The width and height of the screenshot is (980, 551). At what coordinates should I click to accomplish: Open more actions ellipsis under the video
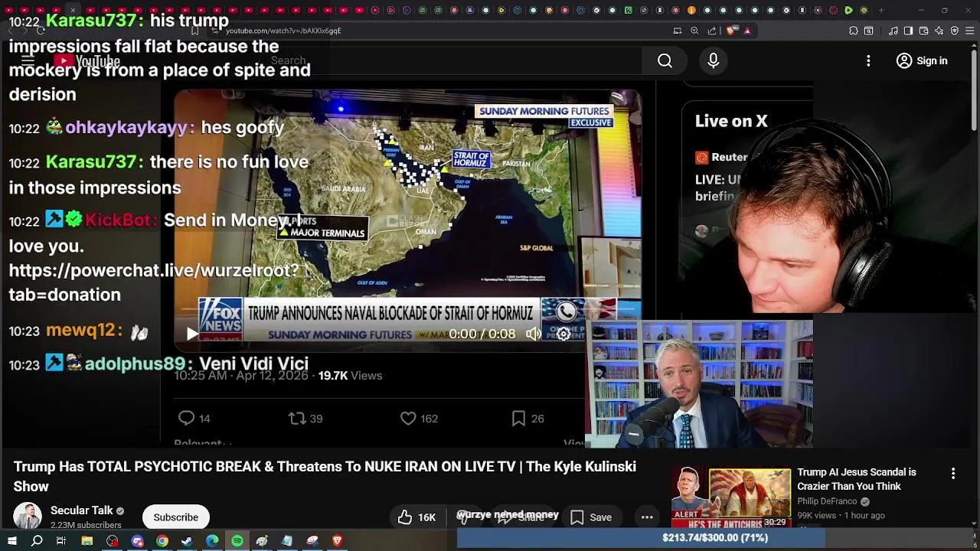pyautogui.click(x=647, y=517)
